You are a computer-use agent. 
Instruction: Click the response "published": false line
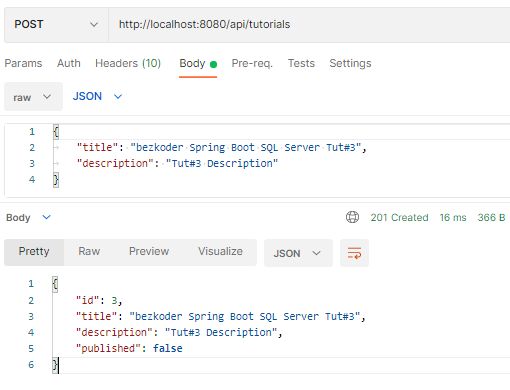pos(129,348)
